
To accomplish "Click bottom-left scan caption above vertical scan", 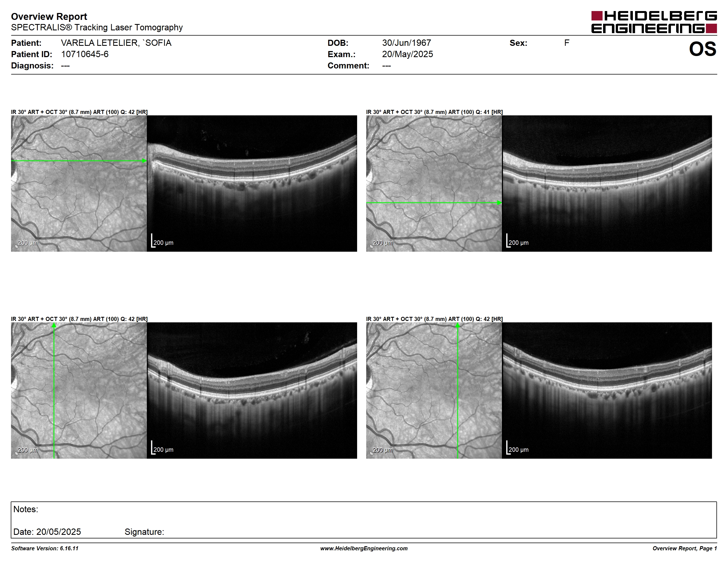I will (x=79, y=319).
